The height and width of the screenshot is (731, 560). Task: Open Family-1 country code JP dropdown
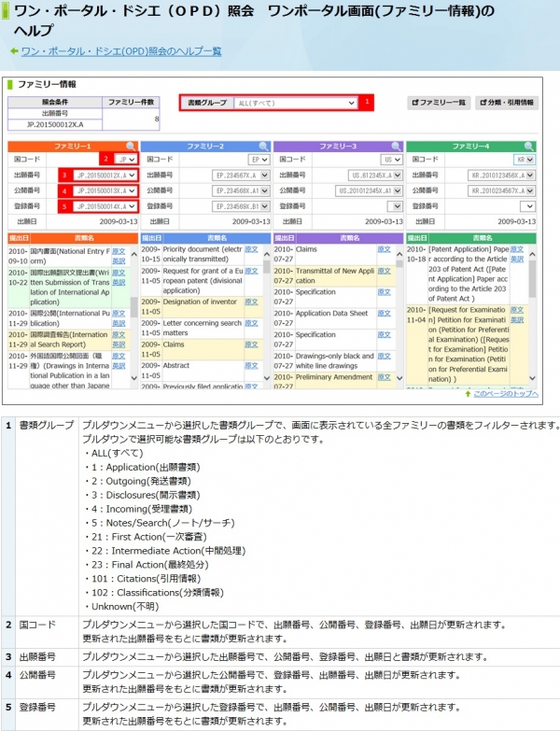tap(126, 160)
